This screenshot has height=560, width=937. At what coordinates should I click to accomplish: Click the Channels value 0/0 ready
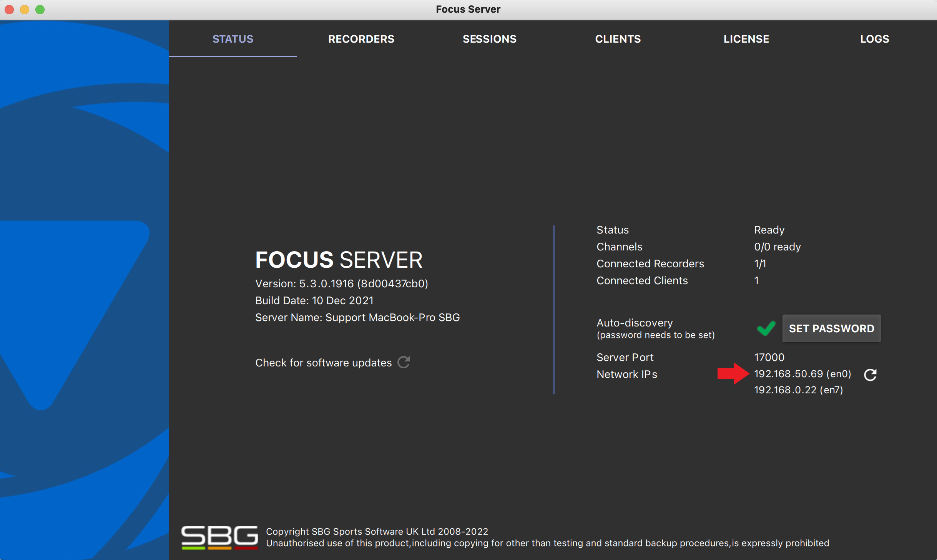pyautogui.click(x=777, y=247)
